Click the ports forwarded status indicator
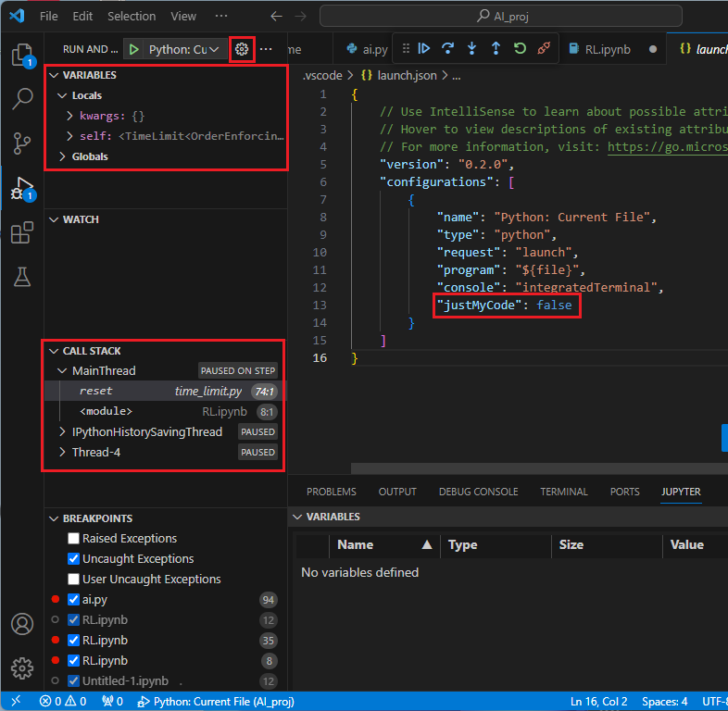 click(x=112, y=701)
